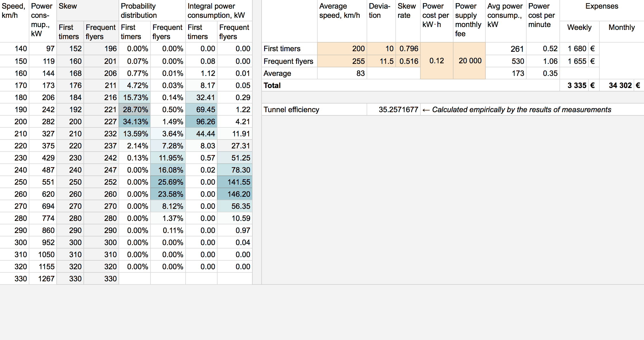Click the Frequent flyers row label in summary
Screen dimensions: 644x340
click(288, 61)
